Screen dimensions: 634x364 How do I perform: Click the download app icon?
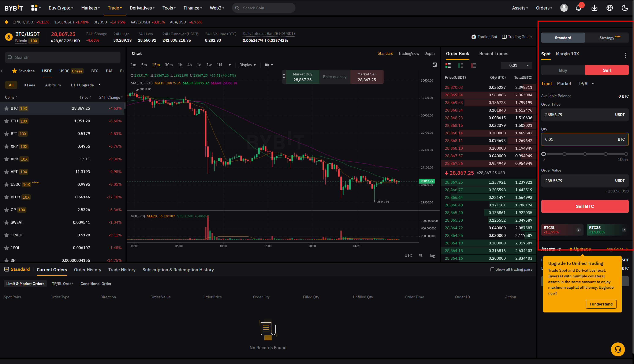tap(594, 8)
